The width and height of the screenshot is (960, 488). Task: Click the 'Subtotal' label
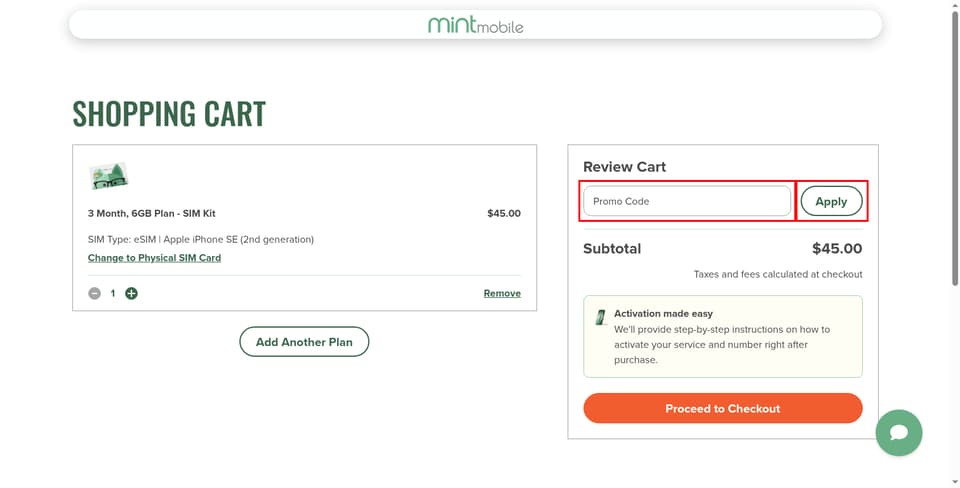click(612, 249)
